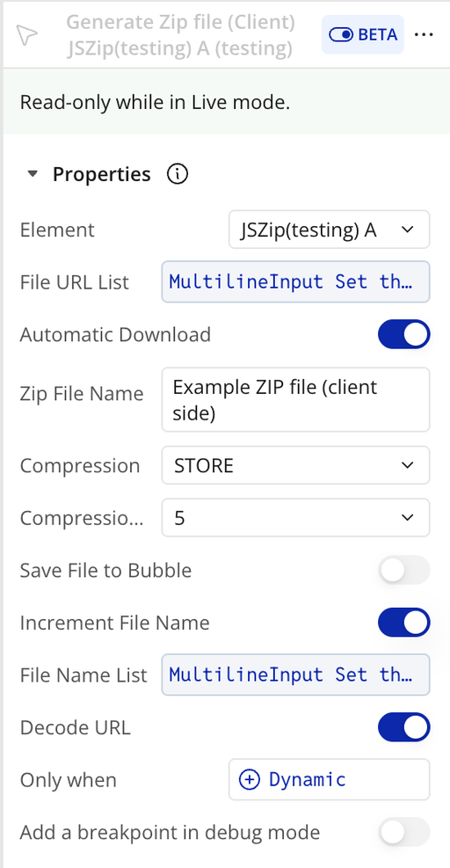Click the plus icon beside Dynamic
The image size is (450, 868).
pos(249,779)
